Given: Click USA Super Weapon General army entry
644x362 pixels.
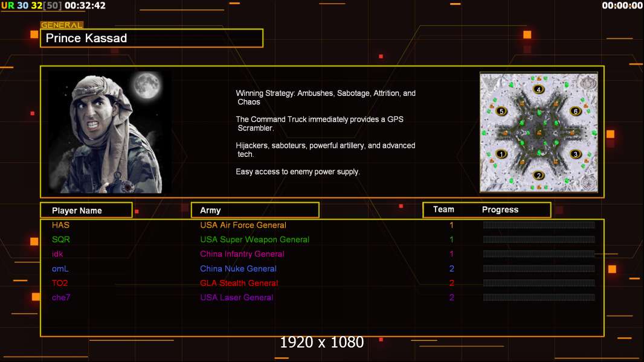Looking at the screenshot, I should tap(255, 240).
